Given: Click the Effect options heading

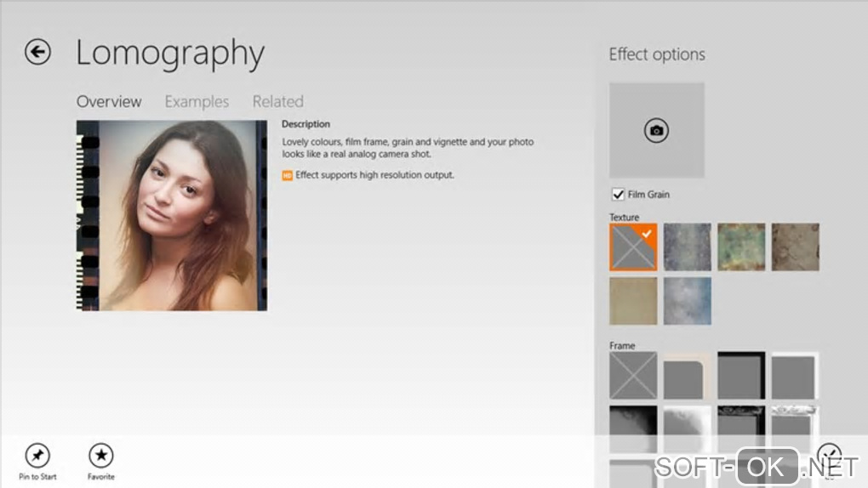Looking at the screenshot, I should (x=657, y=54).
